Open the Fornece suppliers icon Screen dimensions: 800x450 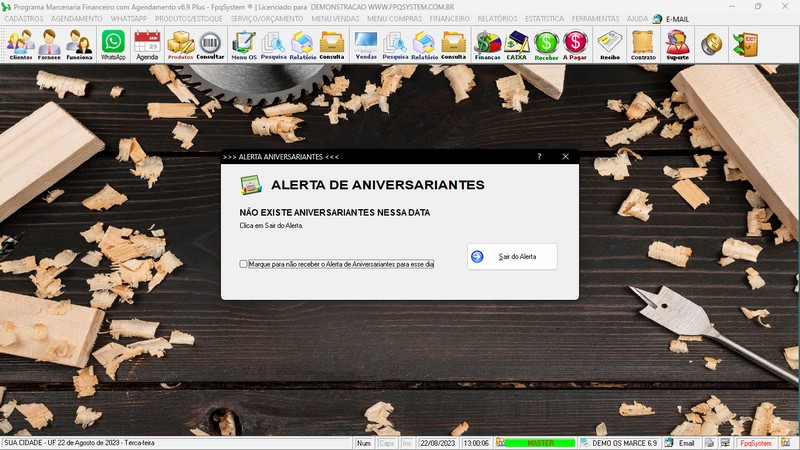(x=49, y=44)
